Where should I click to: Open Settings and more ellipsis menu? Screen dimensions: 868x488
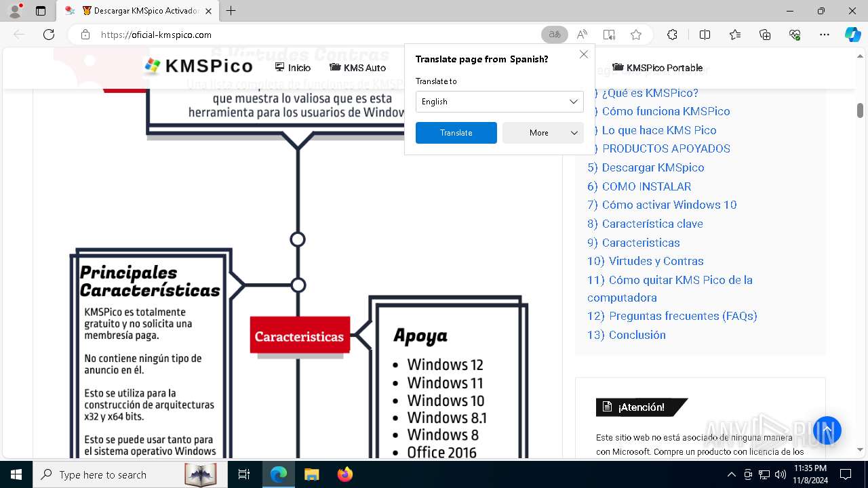[x=825, y=35]
